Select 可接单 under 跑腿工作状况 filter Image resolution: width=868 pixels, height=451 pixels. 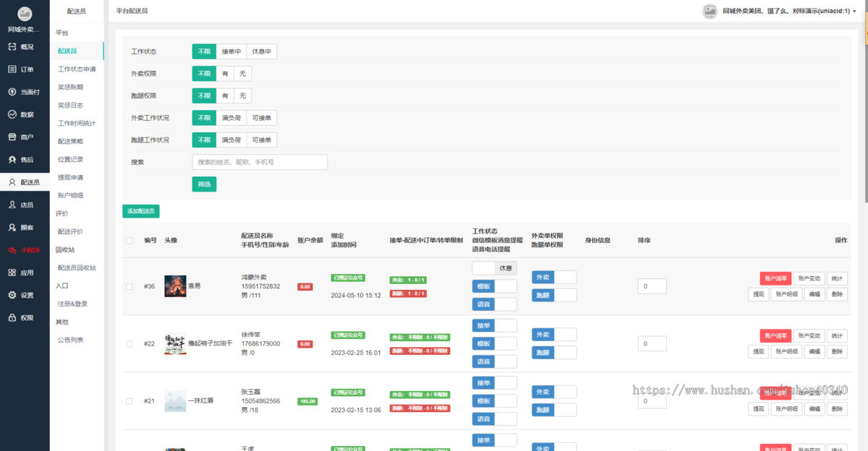pyautogui.click(x=261, y=140)
